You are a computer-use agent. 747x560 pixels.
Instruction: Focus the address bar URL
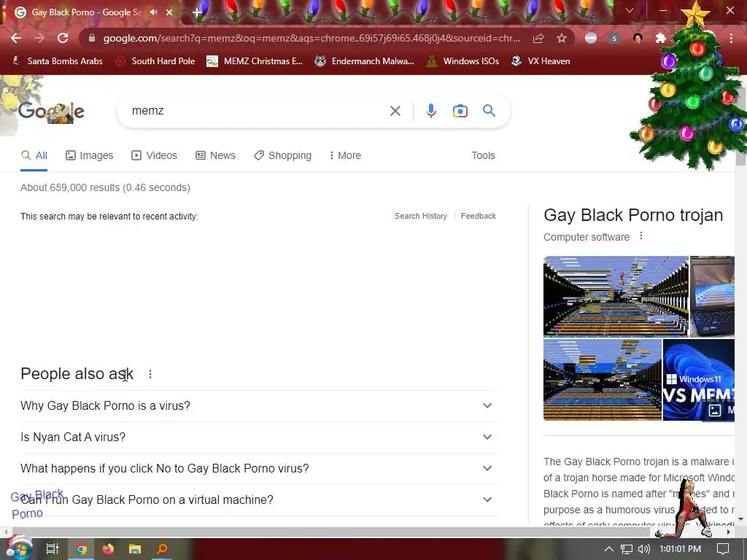coord(311,38)
